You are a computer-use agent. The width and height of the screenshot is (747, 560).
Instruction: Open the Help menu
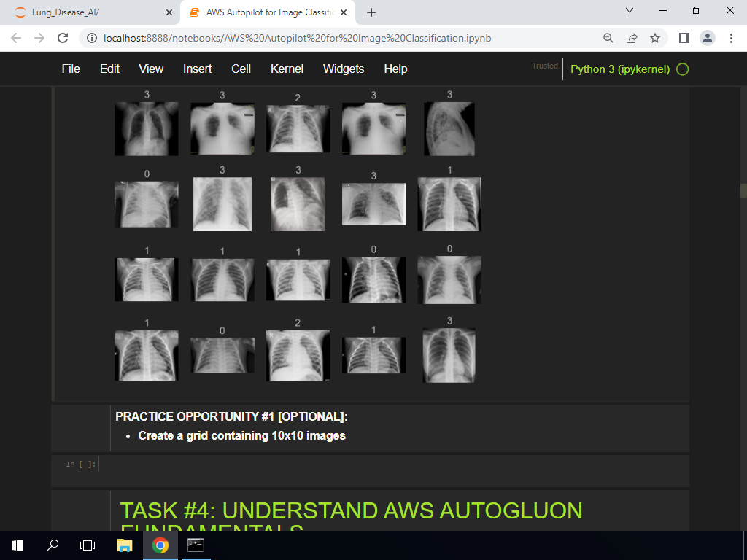click(395, 69)
